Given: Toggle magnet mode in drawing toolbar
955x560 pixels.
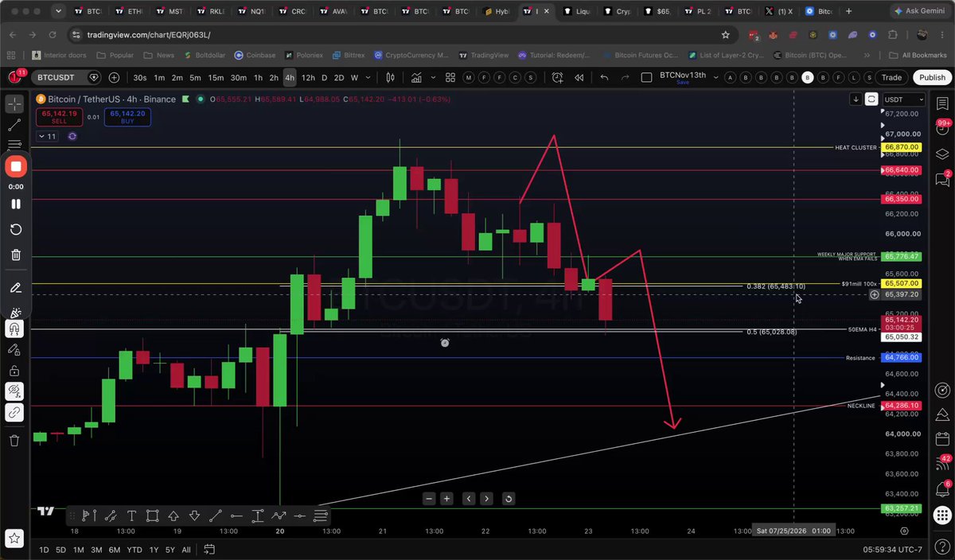Looking at the screenshot, I should (x=14, y=329).
